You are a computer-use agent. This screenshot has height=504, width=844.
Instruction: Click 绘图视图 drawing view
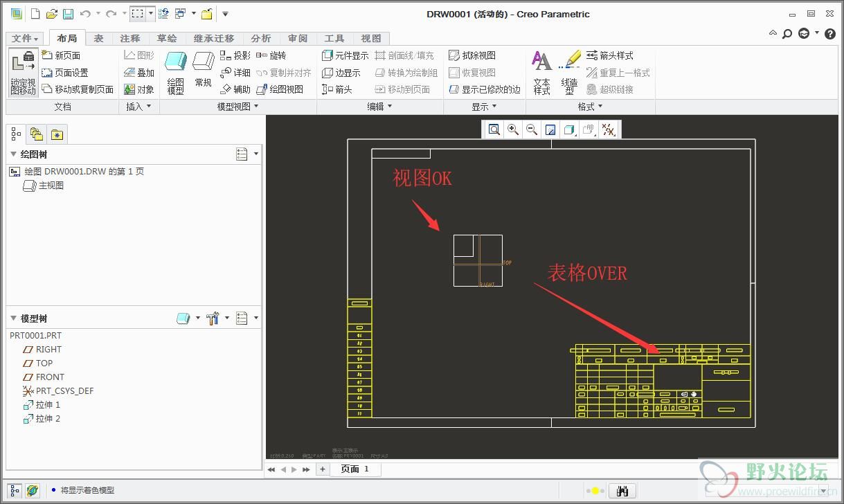coord(280,89)
